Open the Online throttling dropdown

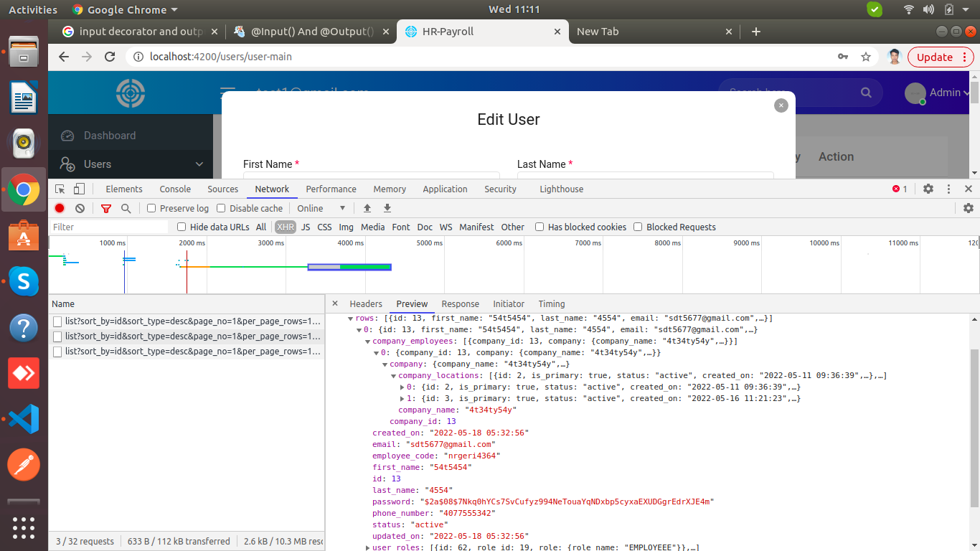point(321,208)
